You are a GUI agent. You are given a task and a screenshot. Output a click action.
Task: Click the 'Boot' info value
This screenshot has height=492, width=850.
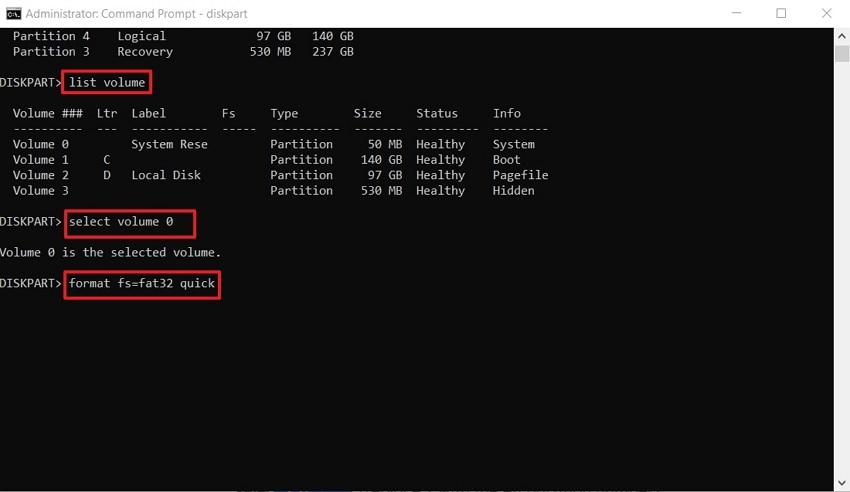point(506,160)
